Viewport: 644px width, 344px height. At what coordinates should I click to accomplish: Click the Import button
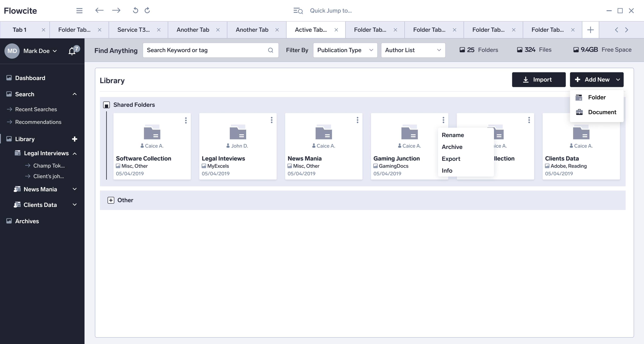[x=539, y=80]
